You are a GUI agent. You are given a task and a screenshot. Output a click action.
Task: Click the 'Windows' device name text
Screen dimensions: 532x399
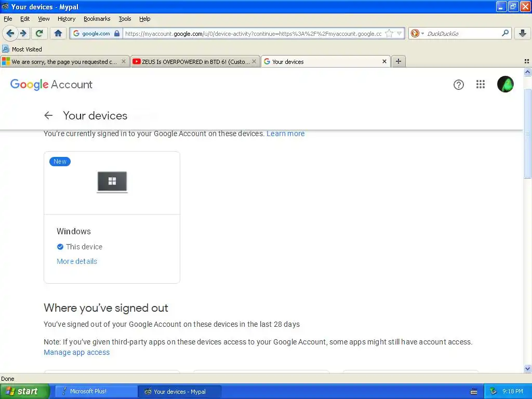(x=74, y=231)
